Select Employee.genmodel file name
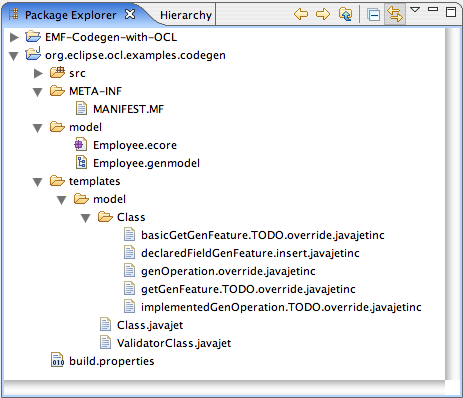 coord(146,163)
